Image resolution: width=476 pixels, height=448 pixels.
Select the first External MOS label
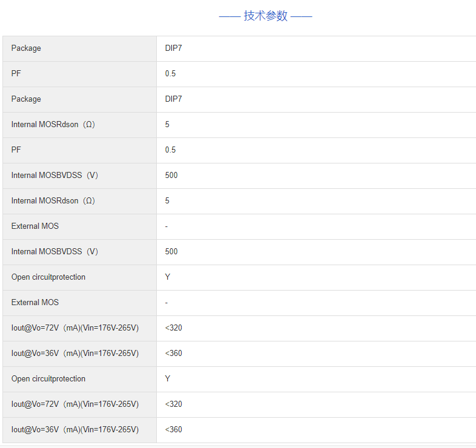[35, 226]
